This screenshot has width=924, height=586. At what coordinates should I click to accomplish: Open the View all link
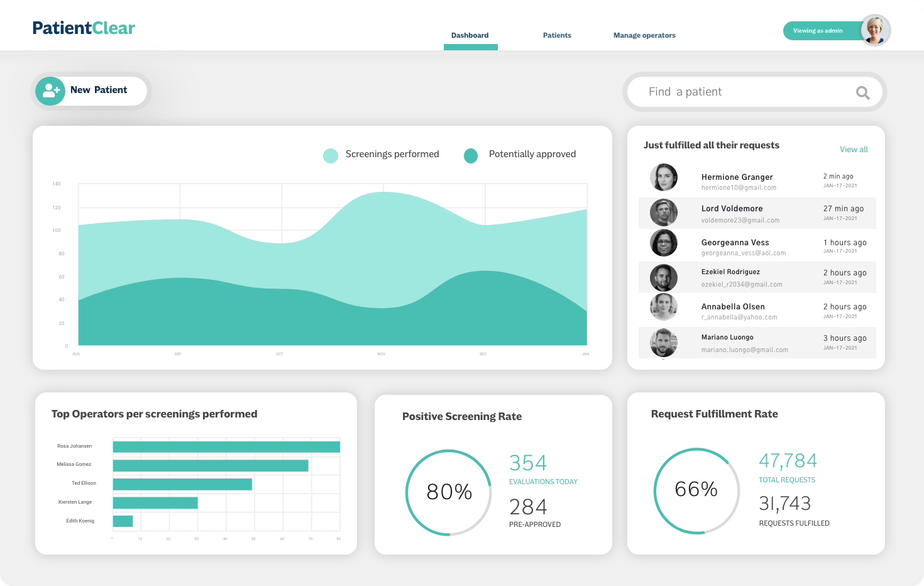(x=854, y=150)
